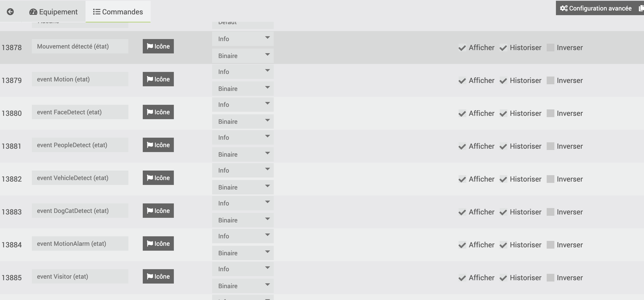This screenshot has width=644, height=300.
Task: Open Binaire subtype dropdown for row 13882
Action: (243, 187)
